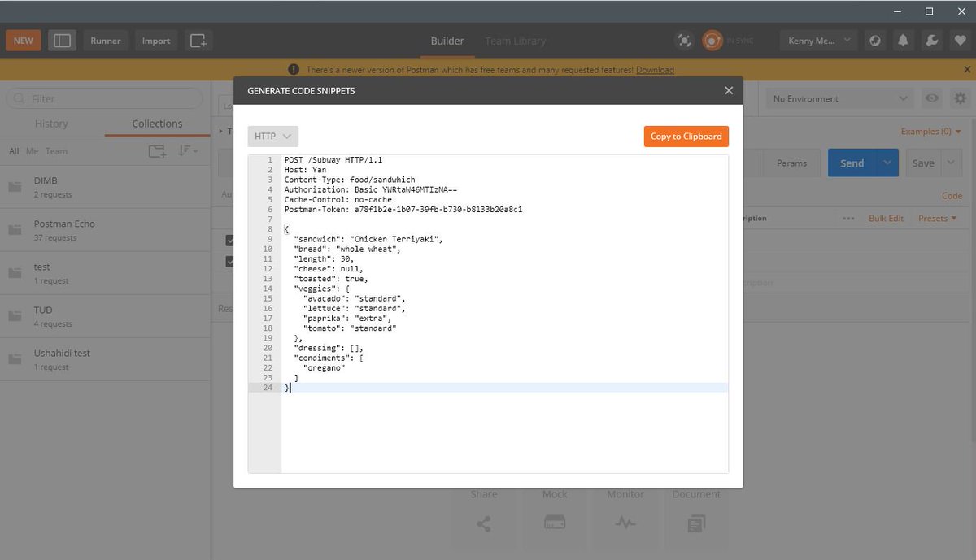The width and height of the screenshot is (976, 560).
Task: Click the DIMB folder icon
Action: pyautogui.click(x=15, y=187)
